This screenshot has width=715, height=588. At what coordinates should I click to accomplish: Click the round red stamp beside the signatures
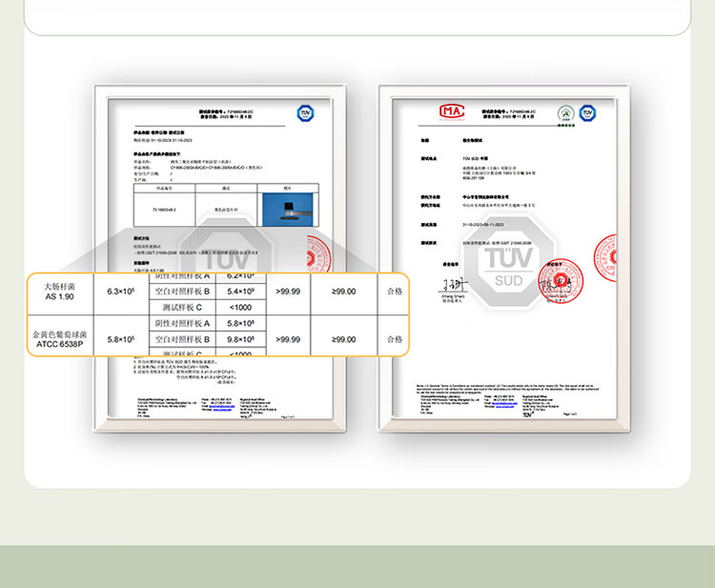[x=560, y=280]
